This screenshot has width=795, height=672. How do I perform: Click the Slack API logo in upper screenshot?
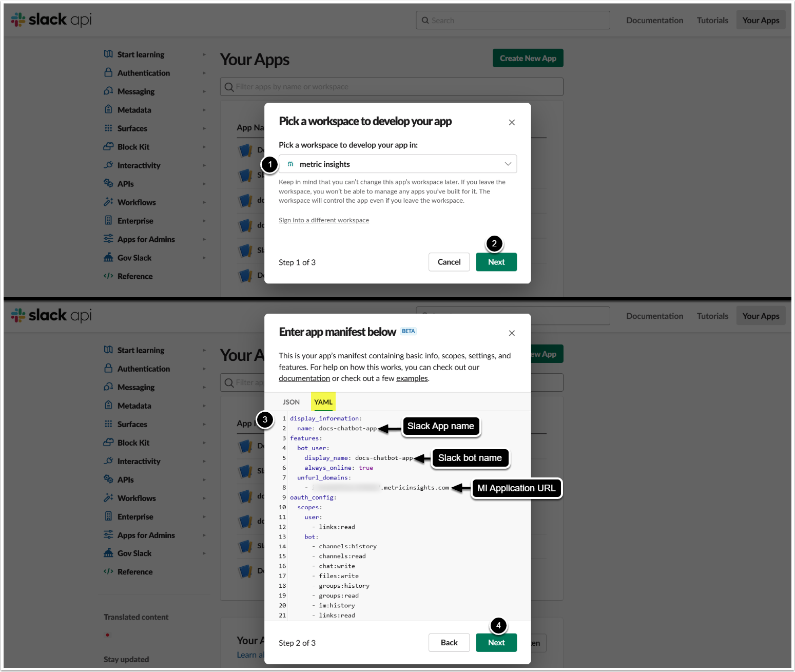[51, 20]
